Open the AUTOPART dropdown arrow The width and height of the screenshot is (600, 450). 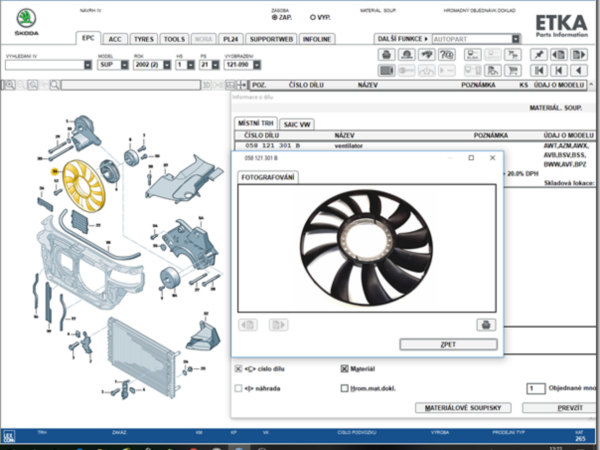[515, 39]
